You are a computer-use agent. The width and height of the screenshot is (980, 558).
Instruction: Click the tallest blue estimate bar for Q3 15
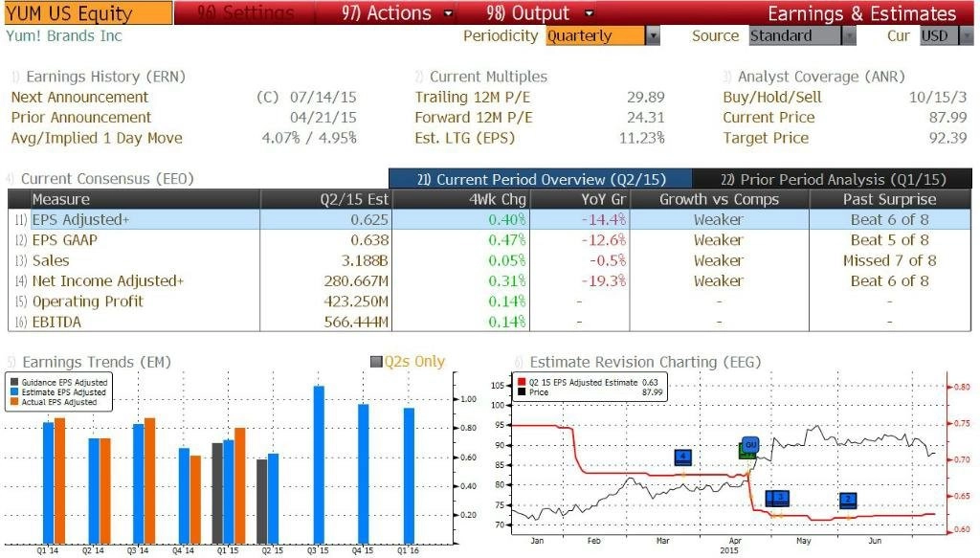pos(319,464)
